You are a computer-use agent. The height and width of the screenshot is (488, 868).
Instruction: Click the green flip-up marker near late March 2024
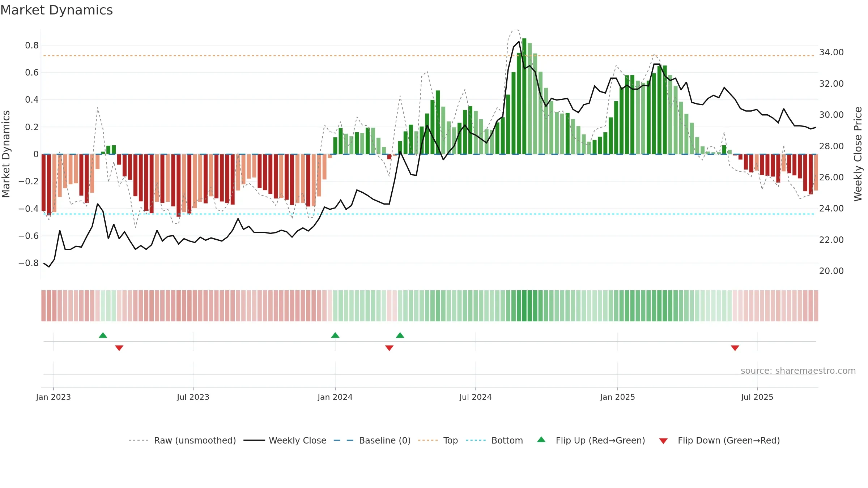(400, 335)
